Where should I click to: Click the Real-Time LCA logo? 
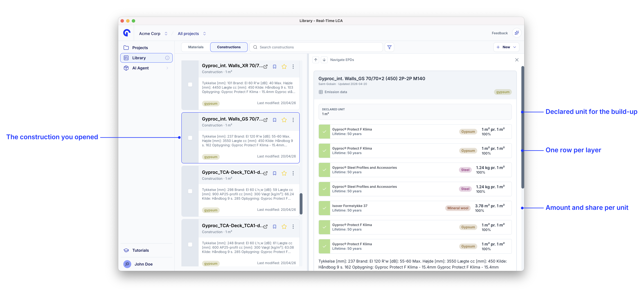[127, 33]
